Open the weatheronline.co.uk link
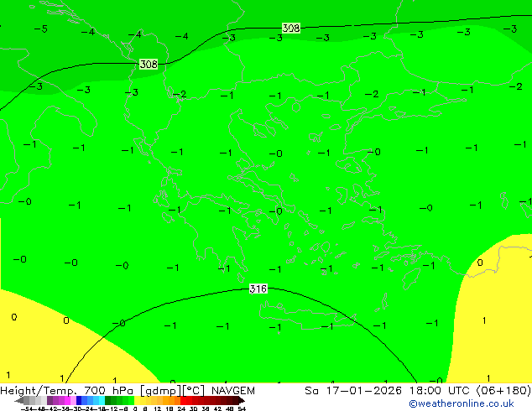Image resolution: width=532 pixels, height=411 pixels. [x=462, y=403]
